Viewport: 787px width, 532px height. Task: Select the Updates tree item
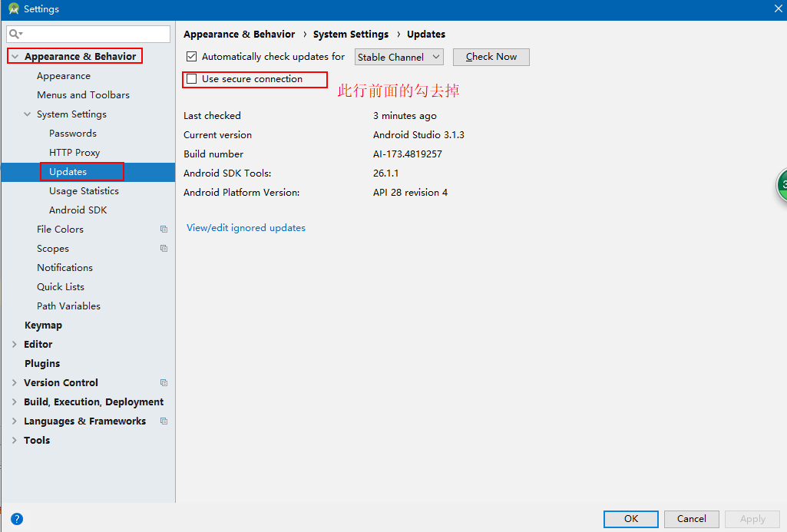68,172
